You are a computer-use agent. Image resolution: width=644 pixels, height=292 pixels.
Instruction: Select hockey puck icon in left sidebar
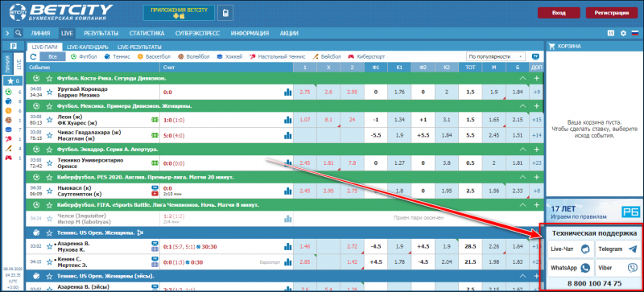[x=8, y=130]
